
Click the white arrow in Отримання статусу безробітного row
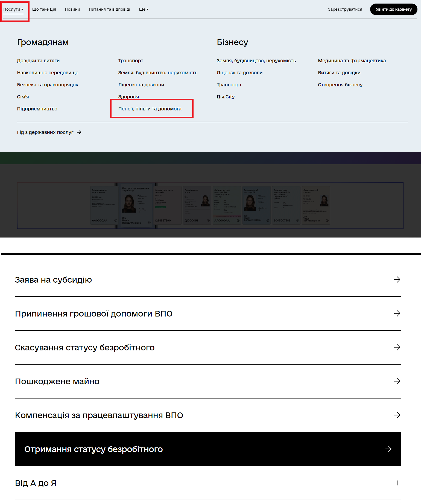(388, 449)
